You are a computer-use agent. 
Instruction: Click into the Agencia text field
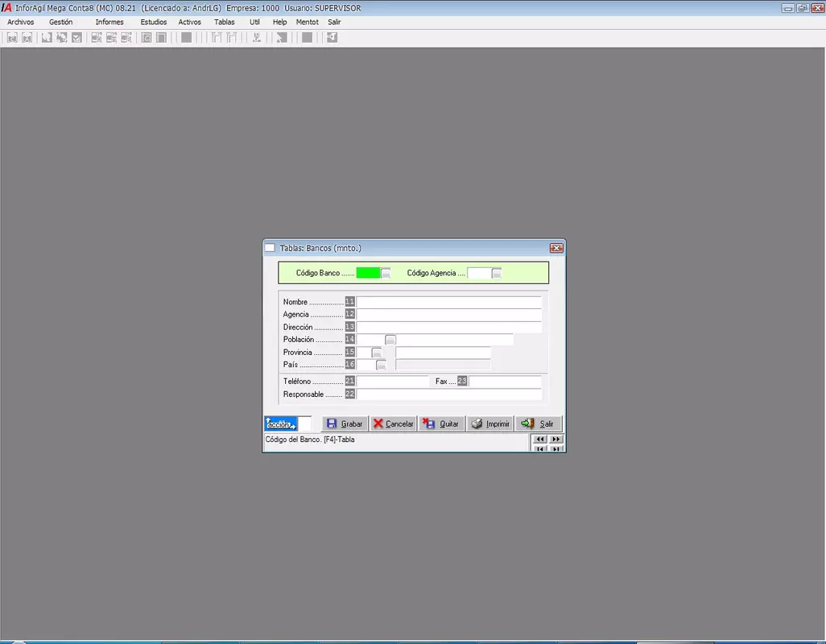click(448, 315)
